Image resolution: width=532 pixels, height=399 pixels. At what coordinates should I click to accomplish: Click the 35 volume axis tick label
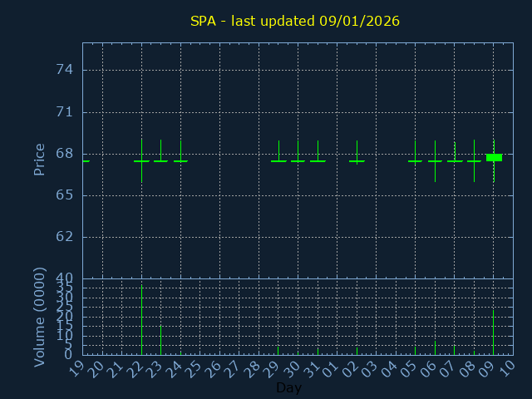64,287
